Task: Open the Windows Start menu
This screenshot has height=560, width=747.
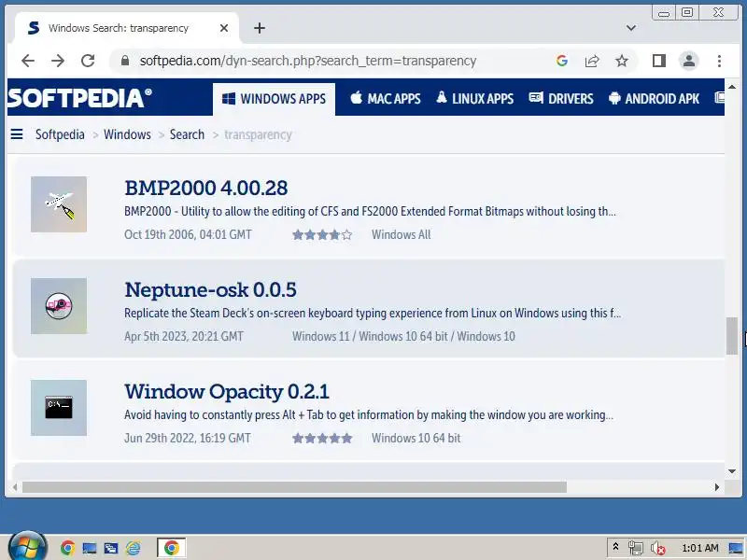Action: (28, 547)
